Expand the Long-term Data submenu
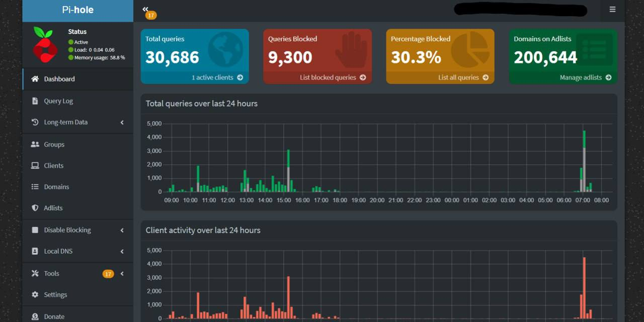 (122, 122)
